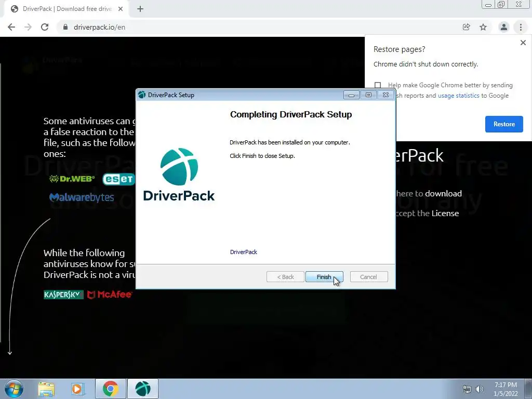Click the large DriverPack logo in dialog
This screenshot has width=532, height=399.
(x=179, y=175)
